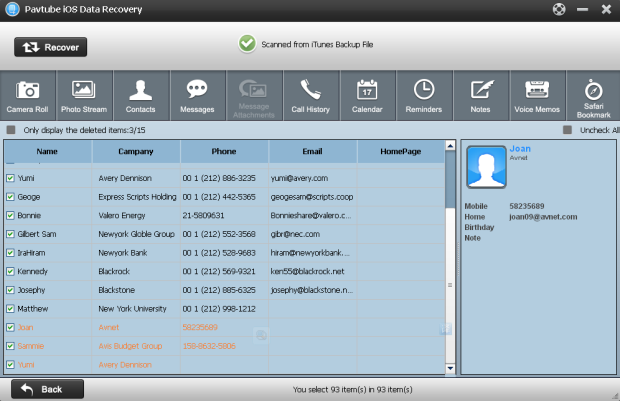The image size is (620, 401).
Task: Uncheck the Kennedy contact checkbox
Action: click(x=11, y=271)
